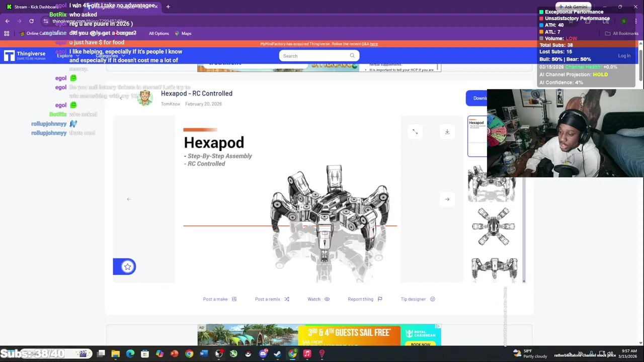Select the front-view hexapod thumbnail at bottom

click(494, 268)
